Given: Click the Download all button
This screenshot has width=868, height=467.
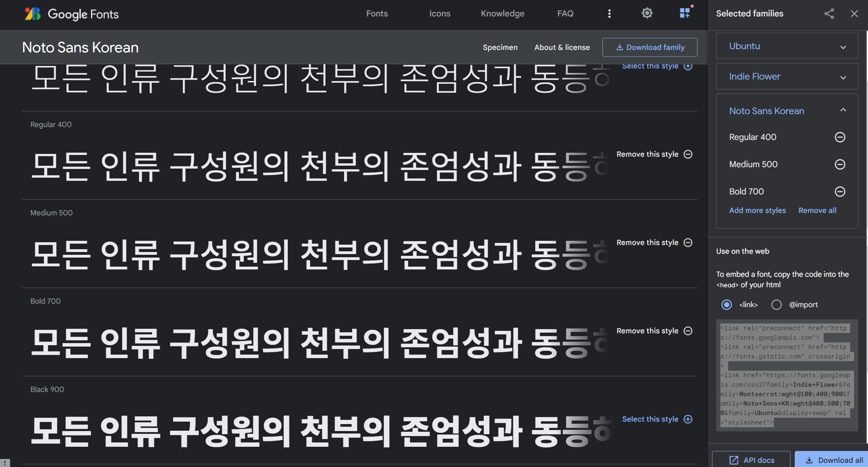Looking at the screenshot, I should pyautogui.click(x=831, y=460).
